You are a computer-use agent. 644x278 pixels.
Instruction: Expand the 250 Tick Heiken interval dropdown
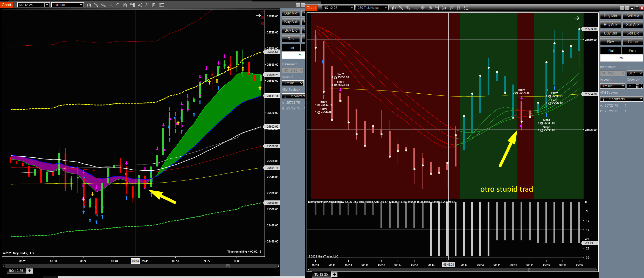coord(386,8)
